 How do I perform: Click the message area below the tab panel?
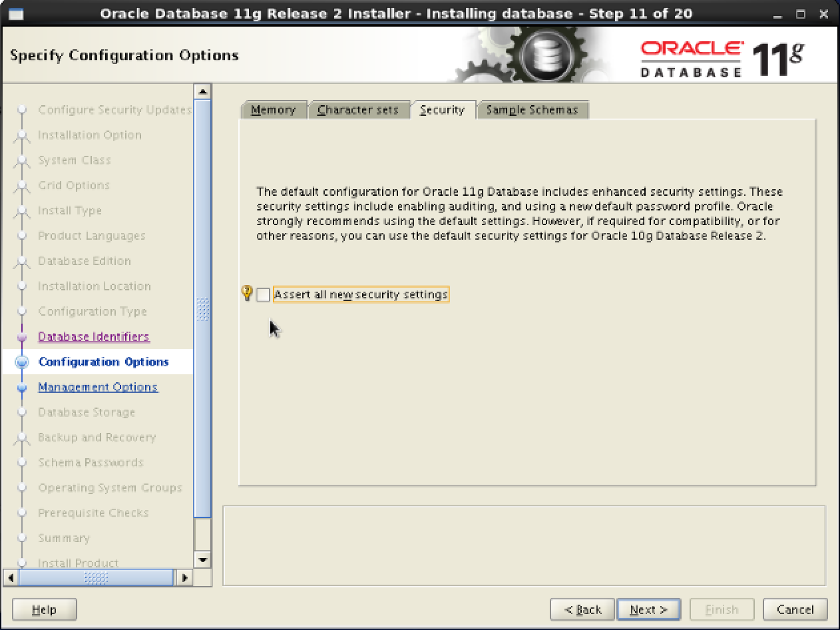coord(524,545)
